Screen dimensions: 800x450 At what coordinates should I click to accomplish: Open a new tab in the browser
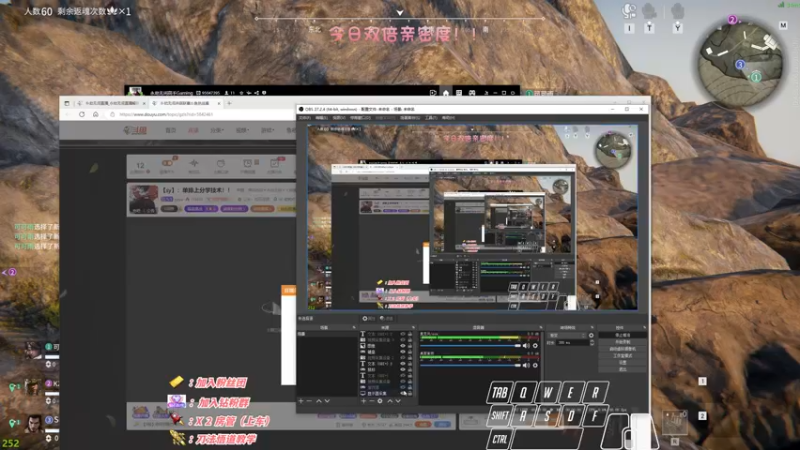[x=229, y=104]
